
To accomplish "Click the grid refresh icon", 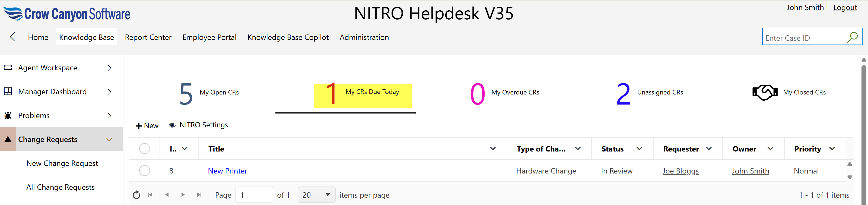I will pos(136,195).
